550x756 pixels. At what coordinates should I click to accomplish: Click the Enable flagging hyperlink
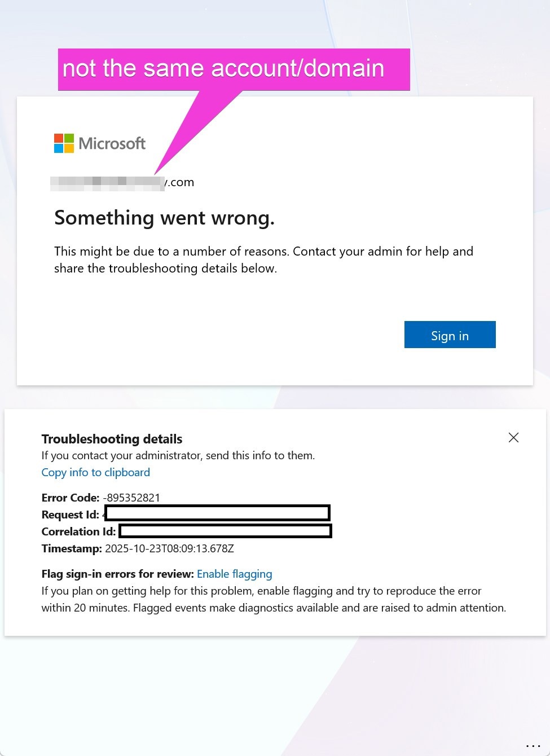[234, 574]
